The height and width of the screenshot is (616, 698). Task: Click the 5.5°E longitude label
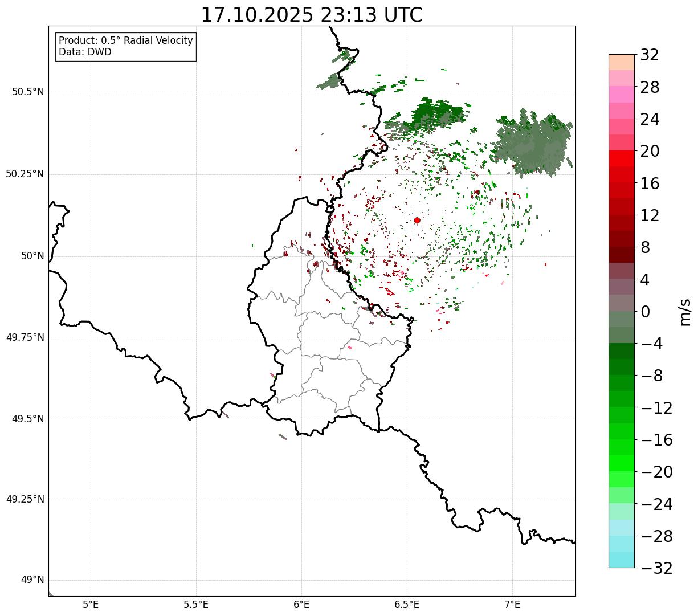(x=196, y=605)
